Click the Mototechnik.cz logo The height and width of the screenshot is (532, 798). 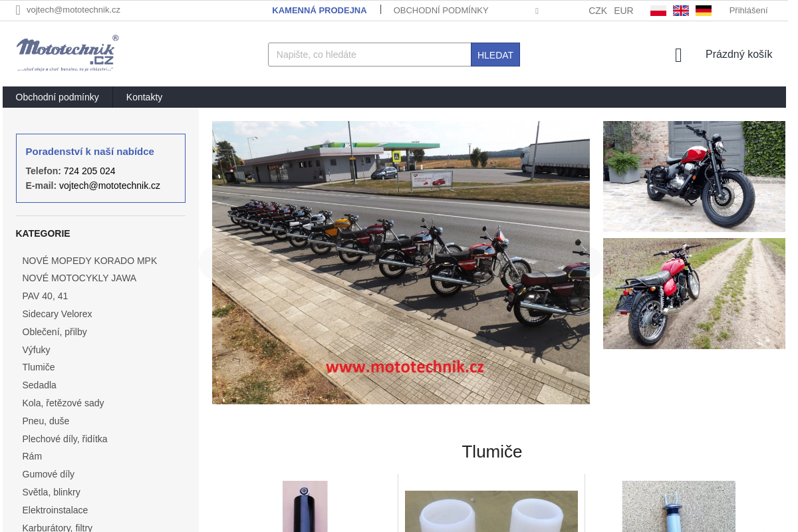[x=66, y=53]
